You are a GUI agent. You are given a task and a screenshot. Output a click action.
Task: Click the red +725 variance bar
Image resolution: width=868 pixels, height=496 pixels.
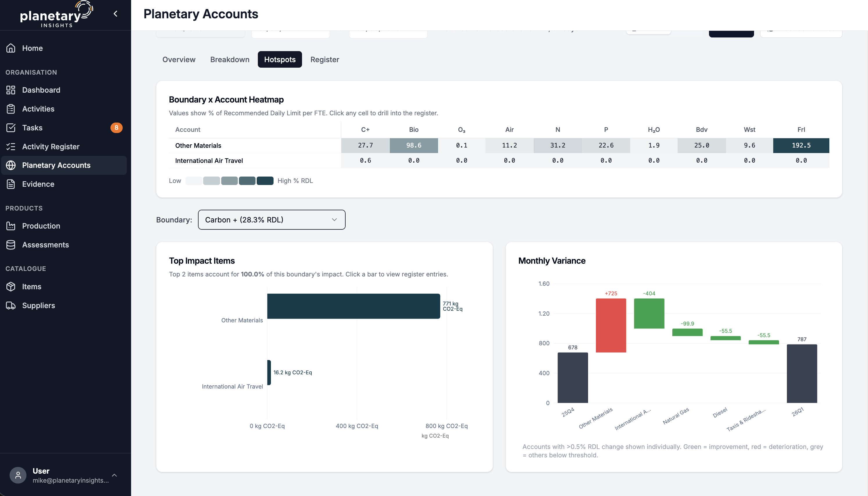pyautogui.click(x=611, y=325)
